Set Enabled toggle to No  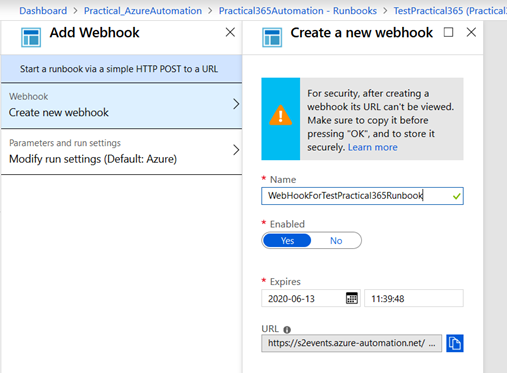[x=336, y=241]
